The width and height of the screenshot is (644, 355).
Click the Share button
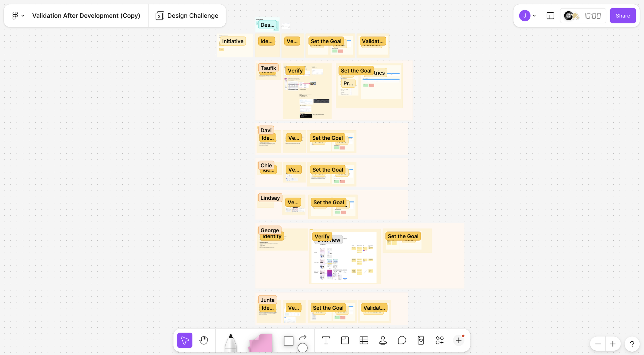[x=623, y=16]
